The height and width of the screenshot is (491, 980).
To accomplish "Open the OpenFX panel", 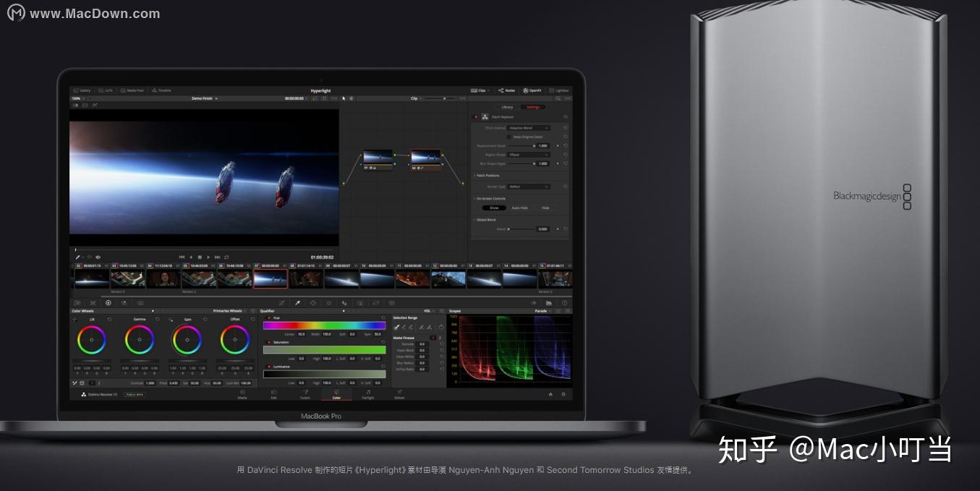I will pyautogui.click(x=532, y=90).
